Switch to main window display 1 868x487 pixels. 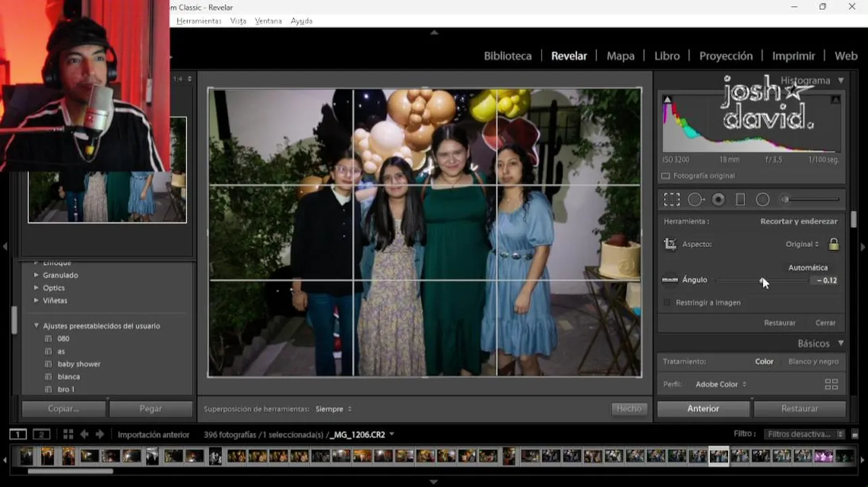18,434
